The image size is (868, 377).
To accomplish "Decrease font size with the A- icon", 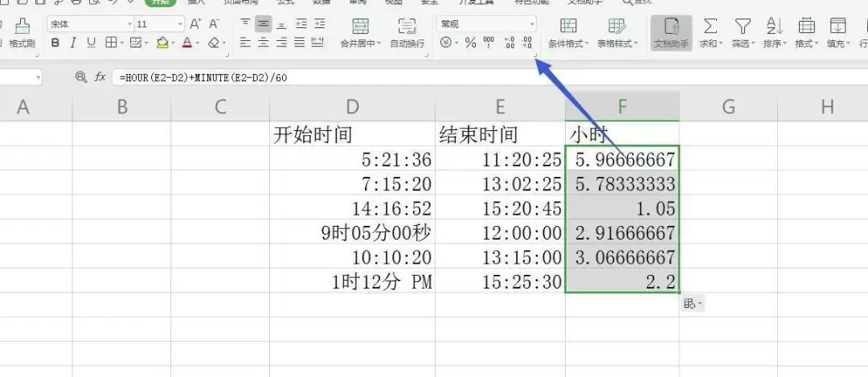I will 215,24.
